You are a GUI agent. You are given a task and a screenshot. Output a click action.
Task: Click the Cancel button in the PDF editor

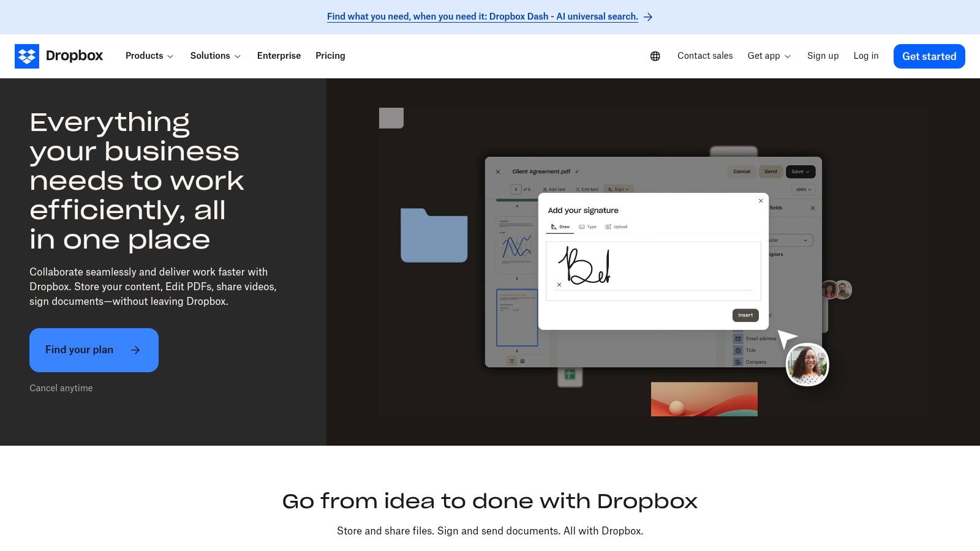tap(742, 172)
